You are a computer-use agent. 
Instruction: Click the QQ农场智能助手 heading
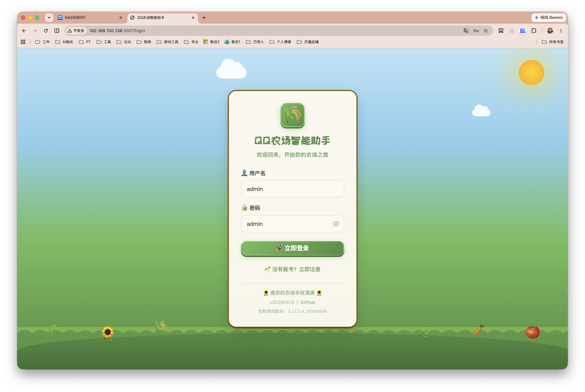[x=292, y=141]
